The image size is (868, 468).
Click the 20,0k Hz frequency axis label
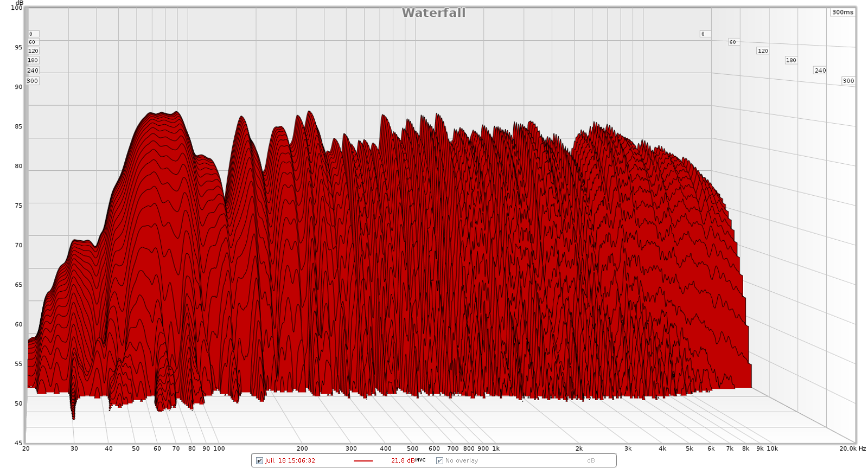[852, 448]
